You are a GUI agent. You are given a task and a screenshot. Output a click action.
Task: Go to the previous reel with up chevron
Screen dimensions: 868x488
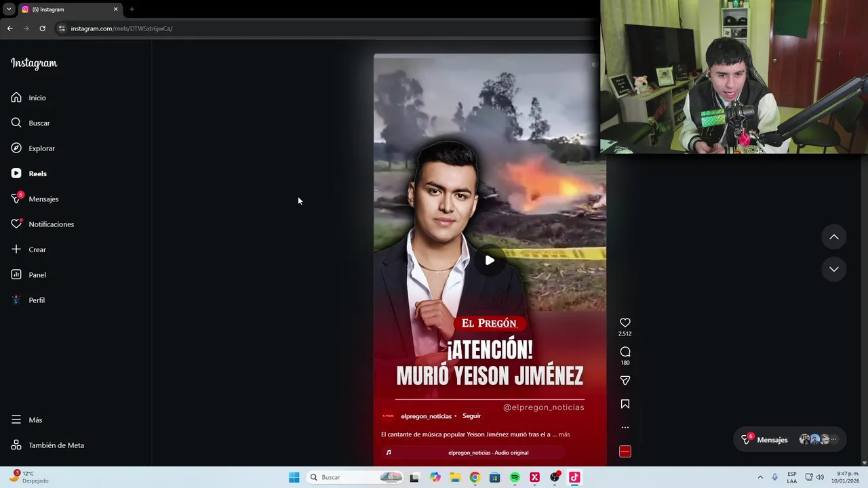pos(834,237)
